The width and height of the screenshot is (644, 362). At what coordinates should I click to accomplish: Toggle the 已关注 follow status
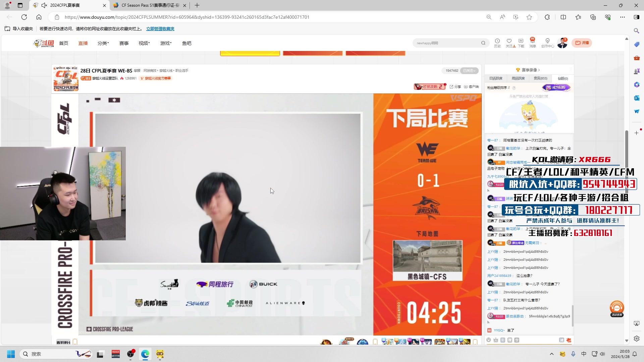[x=469, y=71]
